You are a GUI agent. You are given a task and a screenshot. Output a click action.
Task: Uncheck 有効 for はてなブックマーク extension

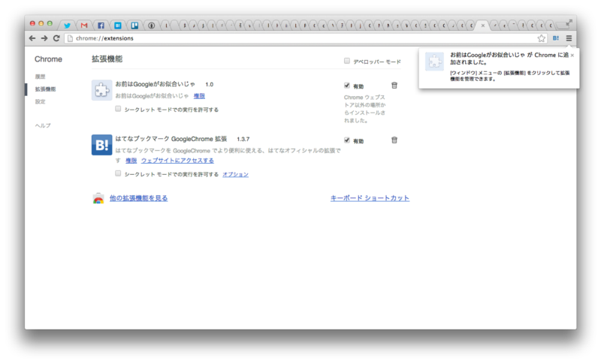[x=347, y=140]
